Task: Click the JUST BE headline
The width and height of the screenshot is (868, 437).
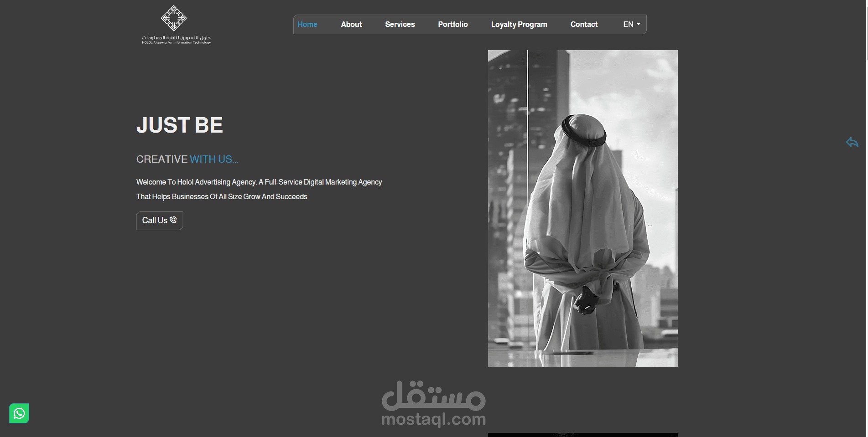Action: (180, 125)
